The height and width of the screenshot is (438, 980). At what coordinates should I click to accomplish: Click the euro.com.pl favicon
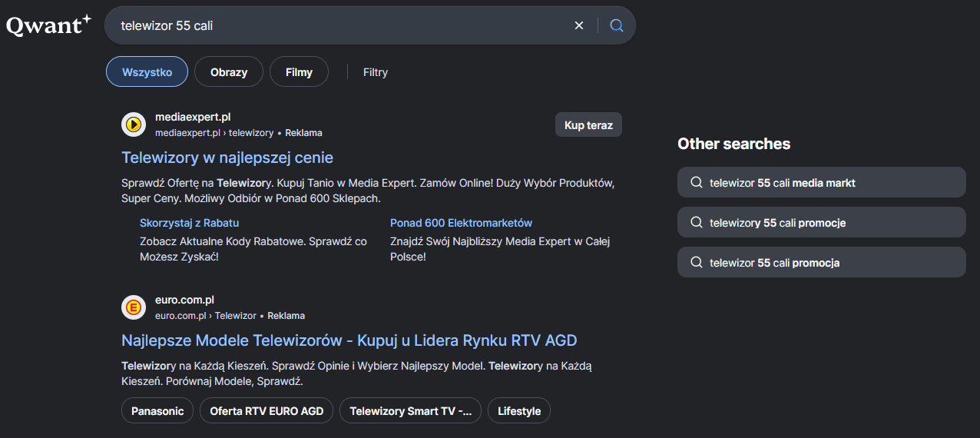tap(134, 307)
